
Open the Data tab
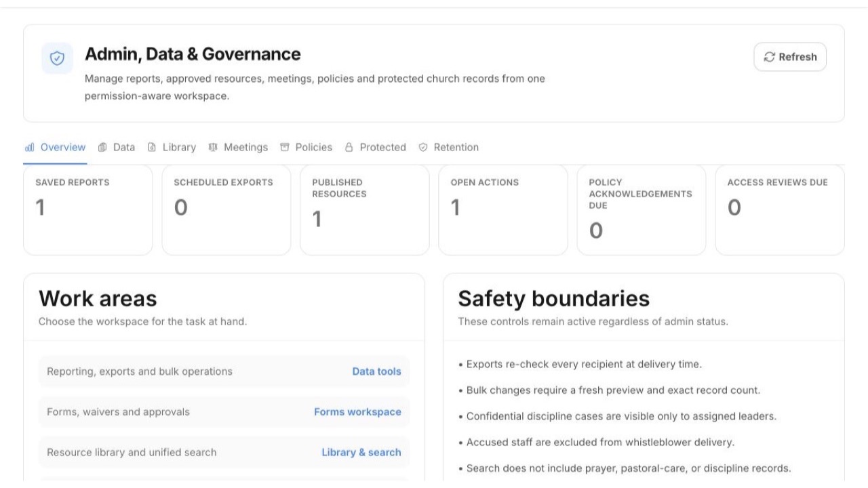tap(117, 147)
